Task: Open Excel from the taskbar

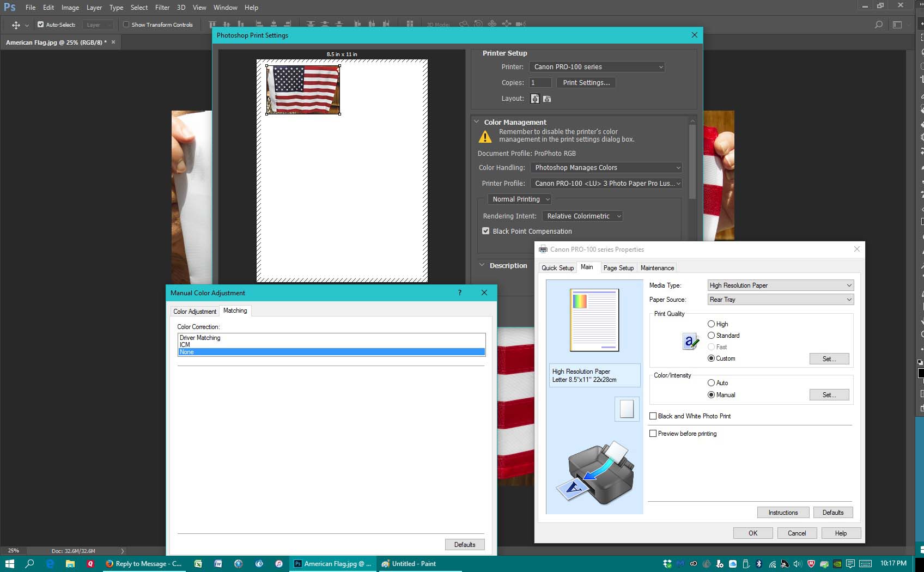Action: pos(198,564)
